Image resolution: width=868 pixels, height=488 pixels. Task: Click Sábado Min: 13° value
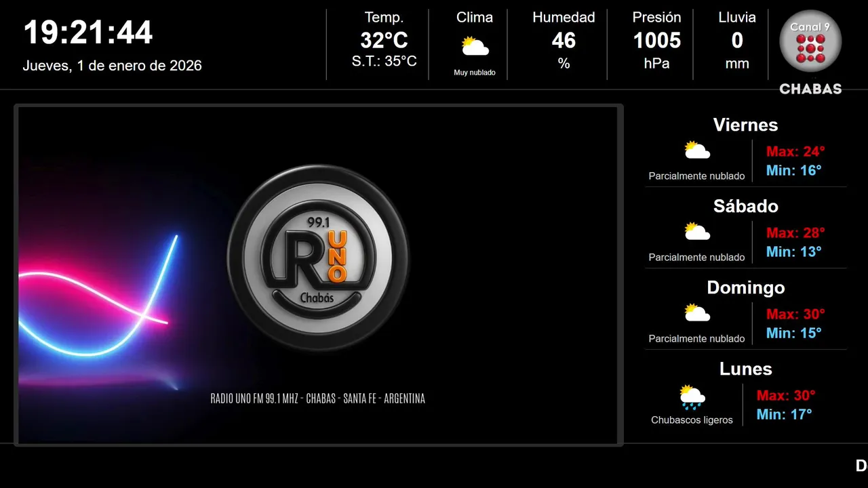pos(794,251)
